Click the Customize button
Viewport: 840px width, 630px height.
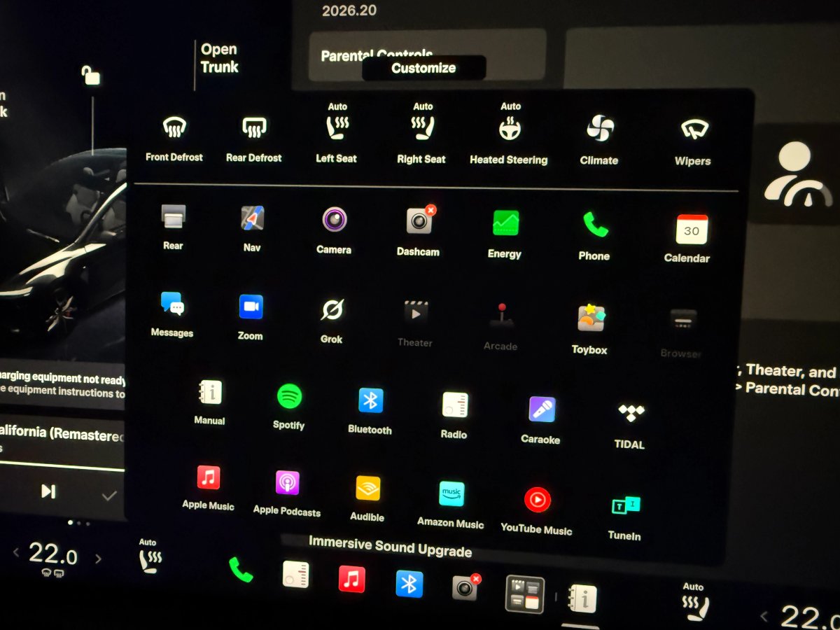(x=423, y=68)
